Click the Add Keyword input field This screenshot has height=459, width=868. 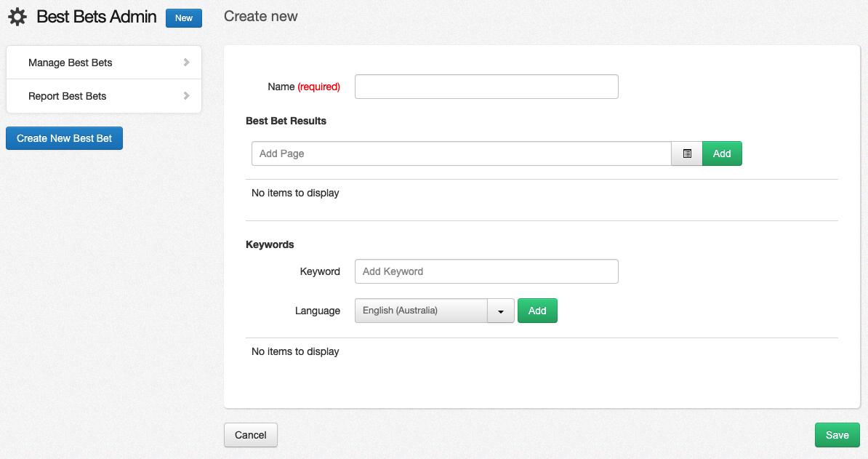[486, 271]
